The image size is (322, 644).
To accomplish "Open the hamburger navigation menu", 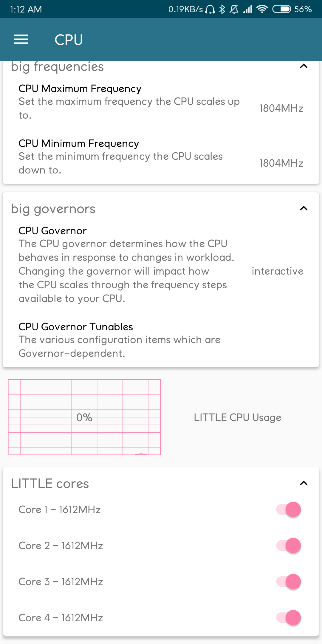I will click(21, 39).
